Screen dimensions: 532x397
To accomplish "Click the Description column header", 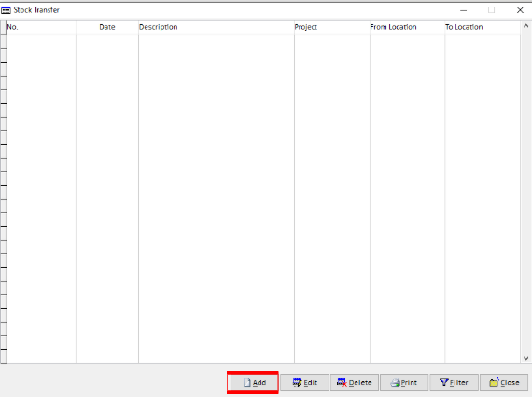I will (x=217, y=27).
